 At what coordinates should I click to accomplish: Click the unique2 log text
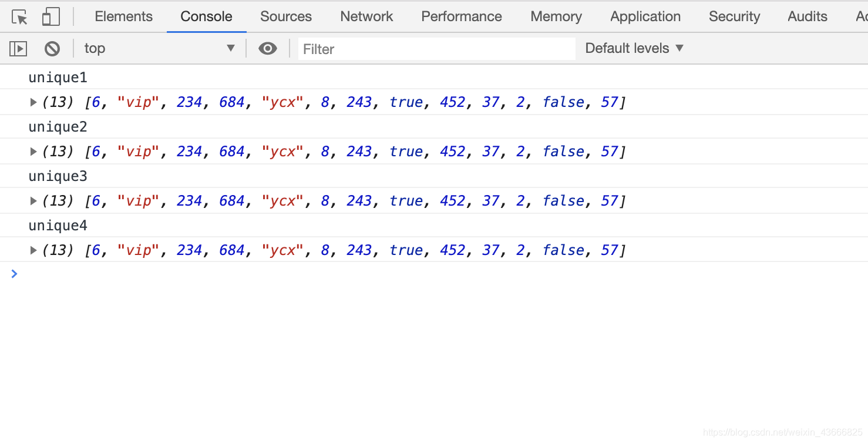58,127
